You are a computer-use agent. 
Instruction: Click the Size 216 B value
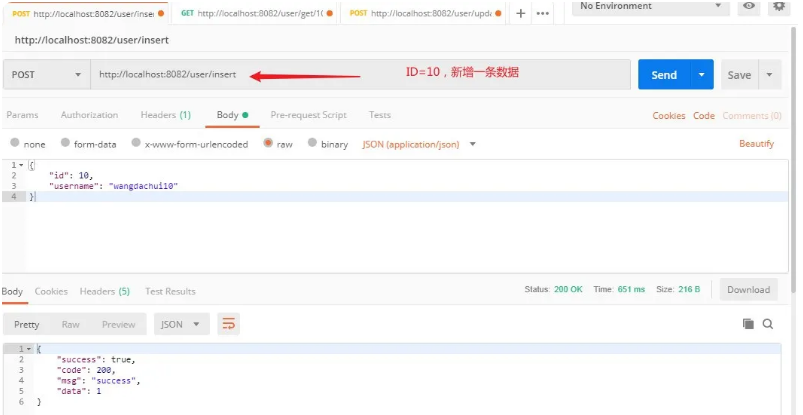(689, 289)
